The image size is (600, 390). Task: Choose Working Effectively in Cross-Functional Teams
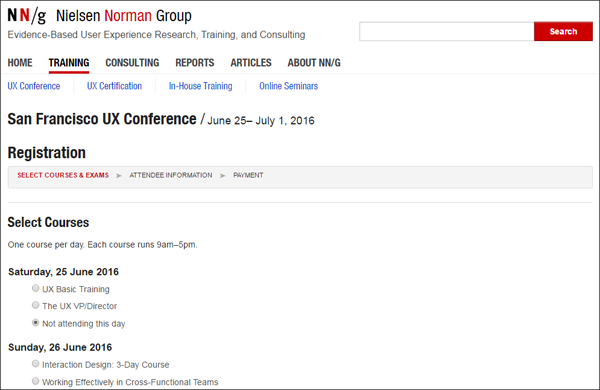pos(36,381)
